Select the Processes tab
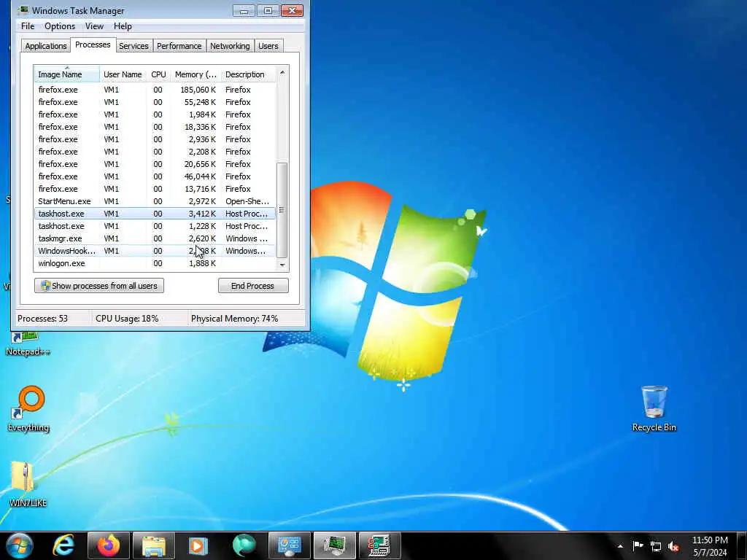The width and height of the screenshot is (747, 560). (93, 44)
